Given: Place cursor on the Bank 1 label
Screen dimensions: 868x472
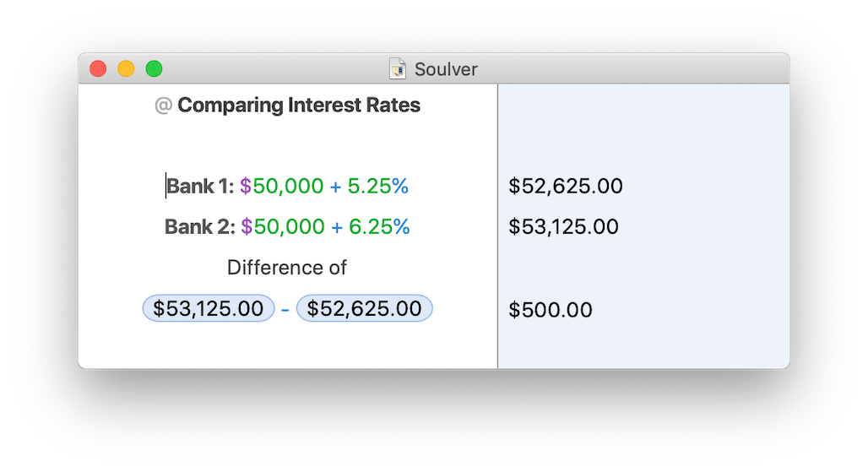Looking at the screenshot, I should click(x=199, y=187).
